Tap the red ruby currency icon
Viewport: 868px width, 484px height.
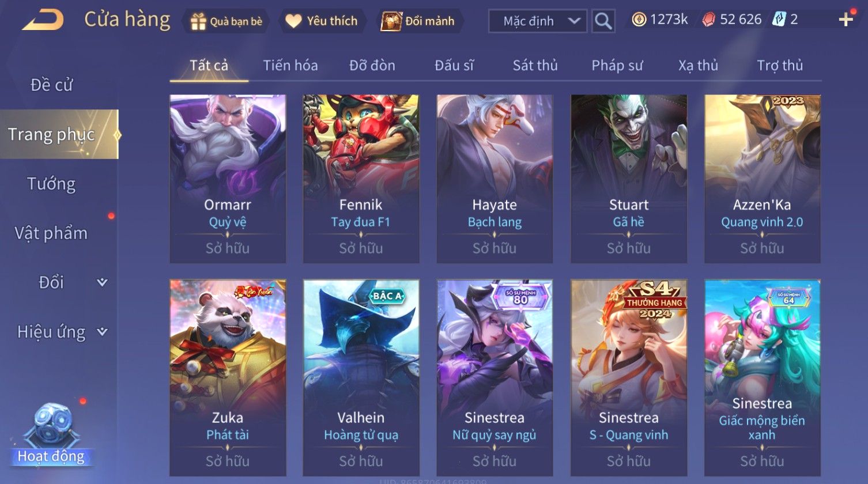click(x=708, y=20)
